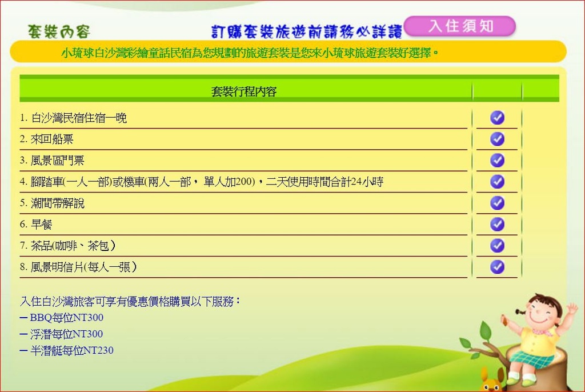Select text 3. 風景區門票

(52, 161)
